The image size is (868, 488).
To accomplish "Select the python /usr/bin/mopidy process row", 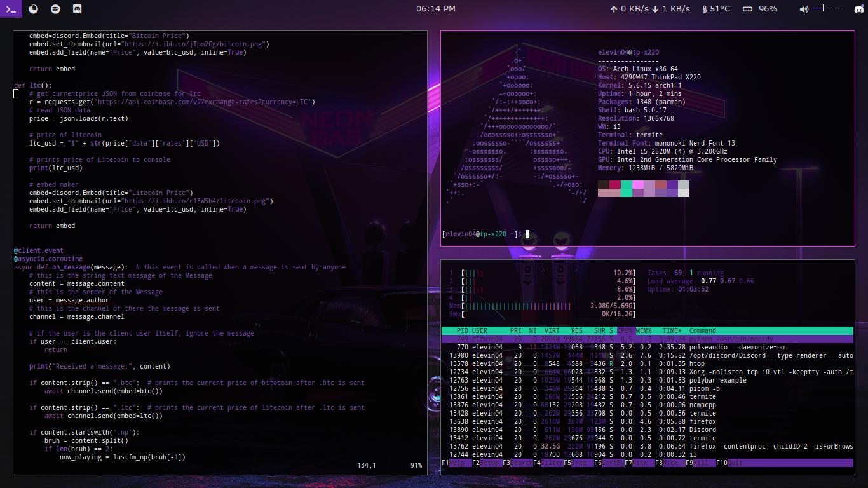I will [648, 339].
